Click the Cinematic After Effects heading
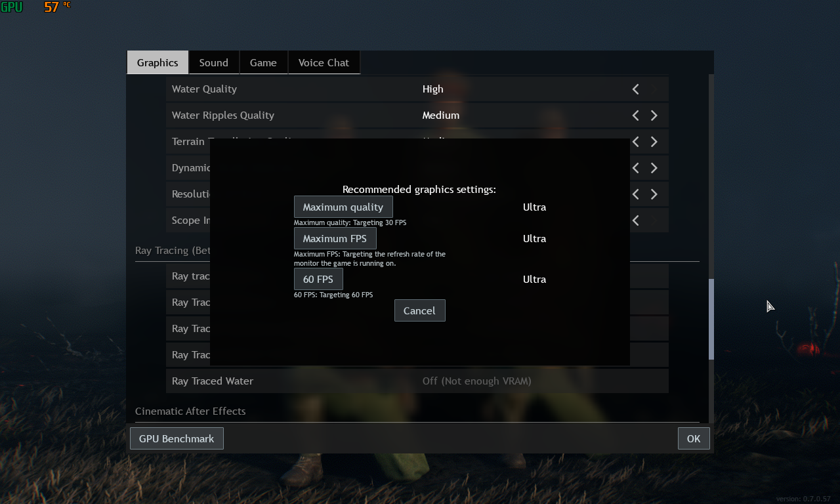Viewport: 840px width, 504px height. (190, 411)
